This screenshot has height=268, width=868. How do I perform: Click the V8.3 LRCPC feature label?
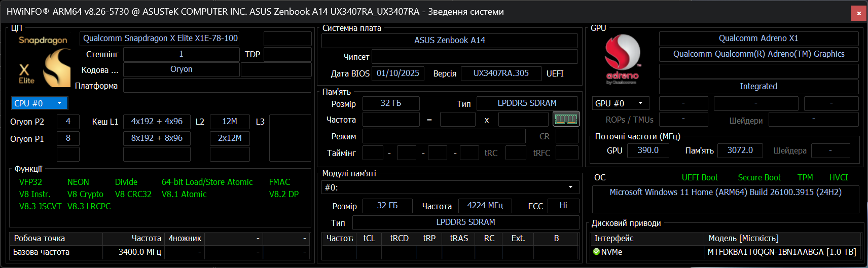89,207
